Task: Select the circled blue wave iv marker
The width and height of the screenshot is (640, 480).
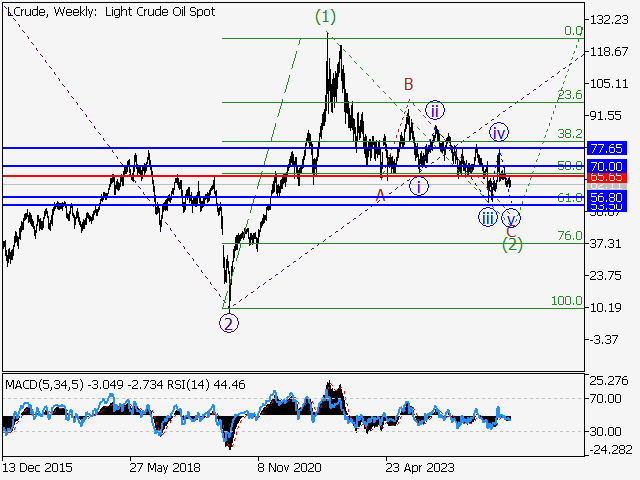Action: [500, 132]
